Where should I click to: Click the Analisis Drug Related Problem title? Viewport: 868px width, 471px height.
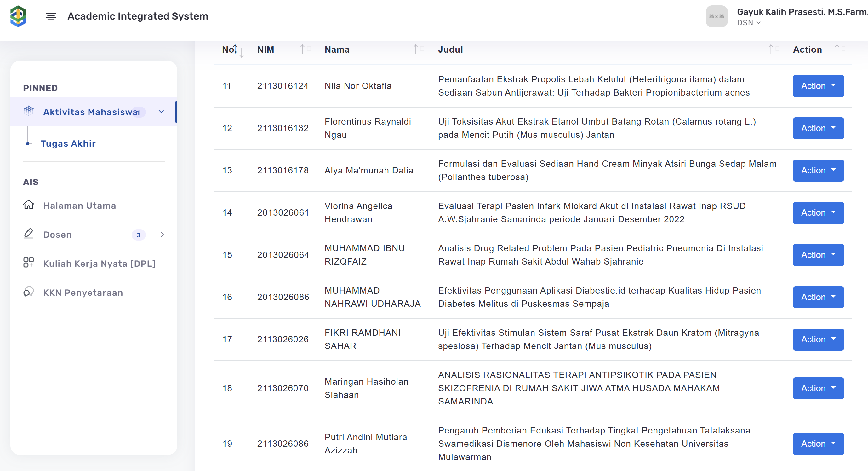pos(601,255)
